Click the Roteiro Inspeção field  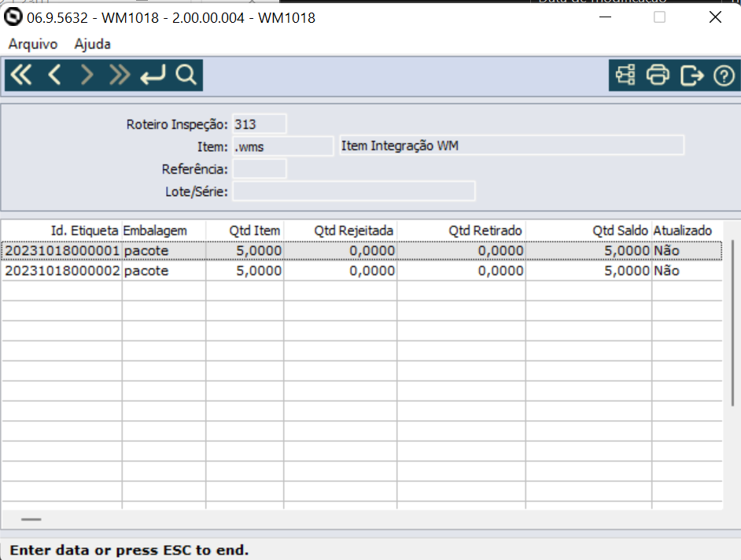(x=260, y=124)
